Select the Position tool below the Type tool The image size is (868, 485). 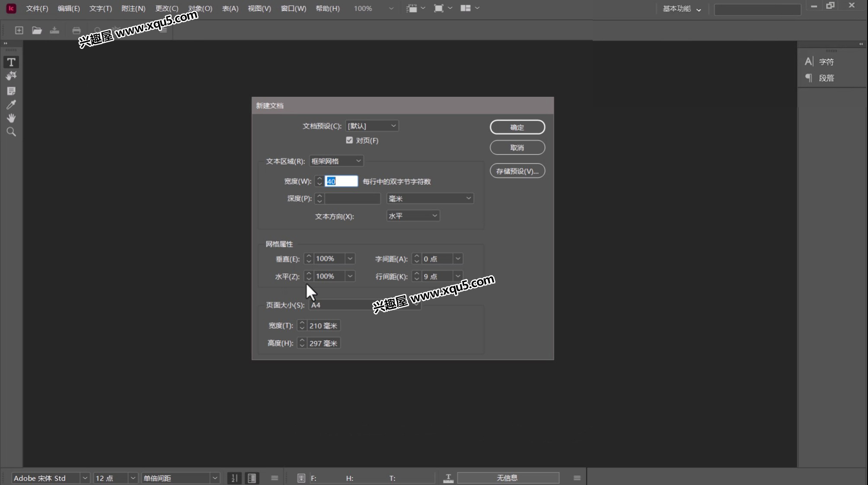pos(11,76)
